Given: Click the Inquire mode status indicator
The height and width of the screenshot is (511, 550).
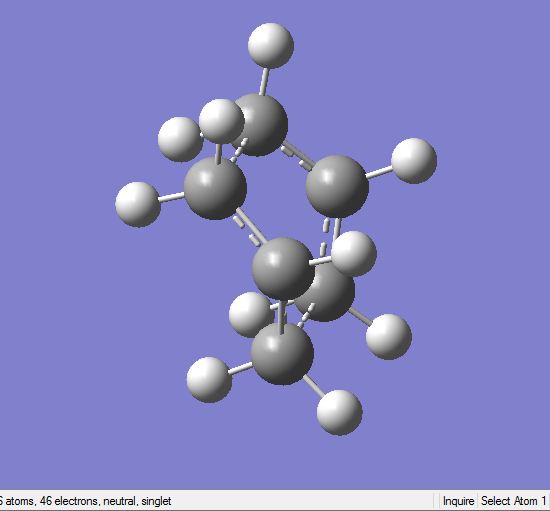Looking at the screenshot, I should pos(458,501).
